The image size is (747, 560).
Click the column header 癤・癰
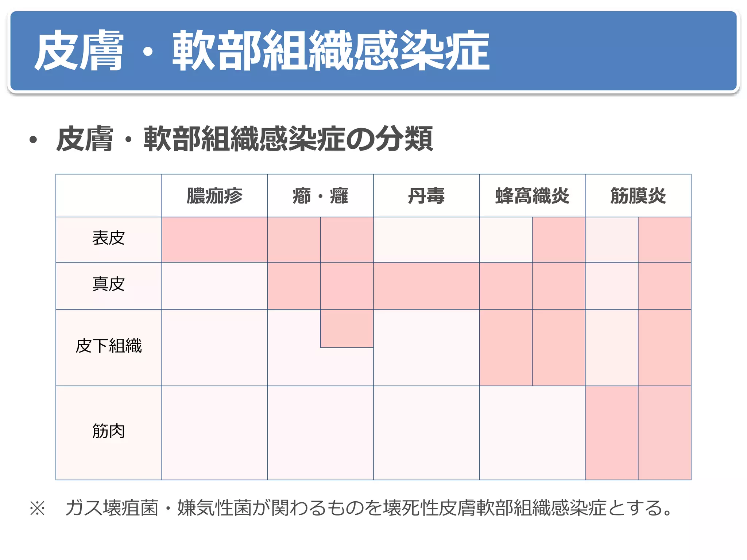(x=320, y=196)
